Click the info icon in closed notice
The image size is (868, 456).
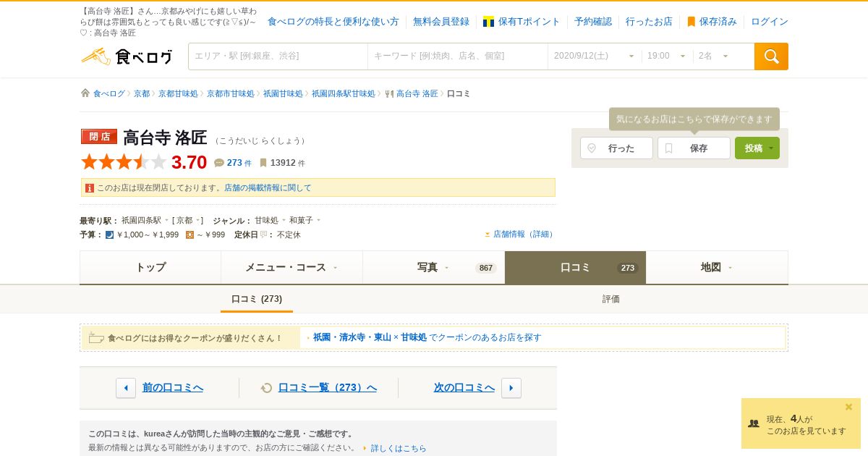coord(90,188)
